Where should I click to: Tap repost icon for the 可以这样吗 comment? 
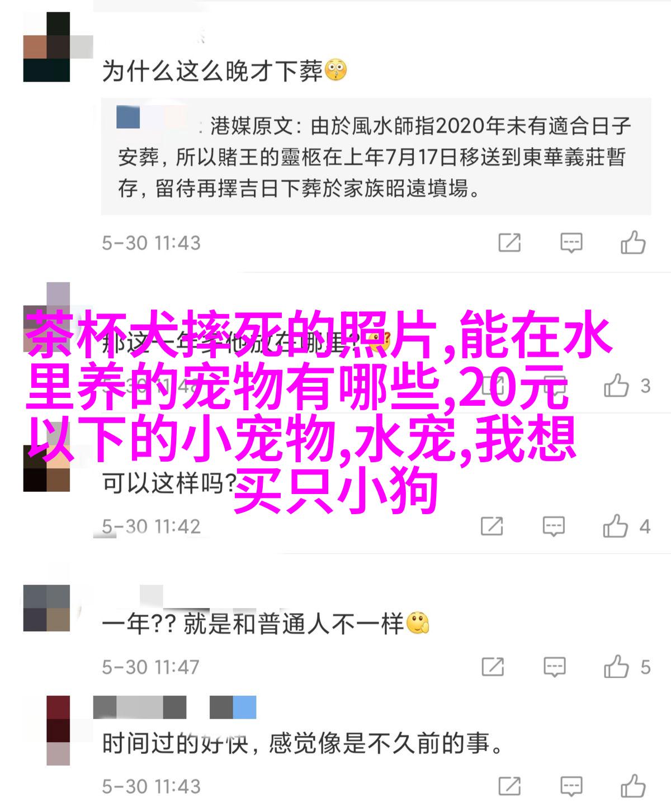coord(492,526)
